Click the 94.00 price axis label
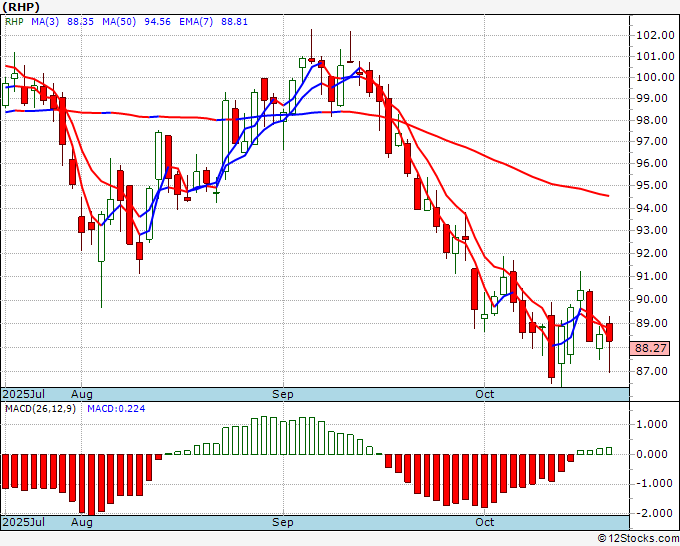Screen dimensions: 680x546 652,208
